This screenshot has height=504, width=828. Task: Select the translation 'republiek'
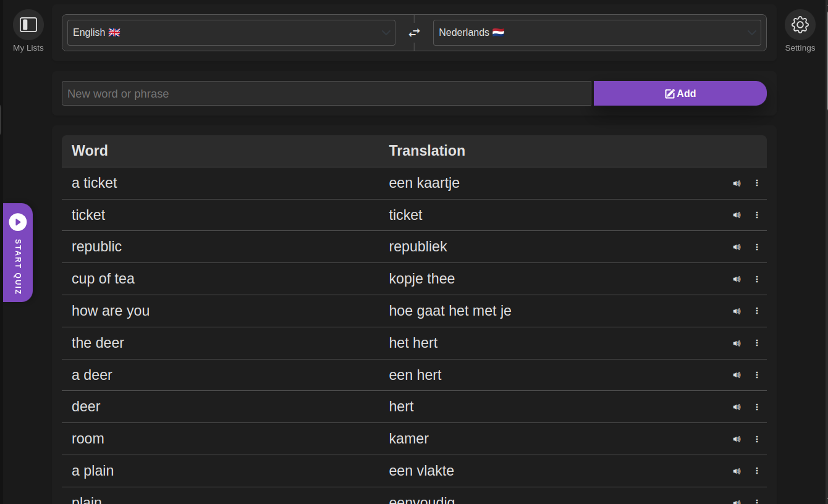418,246
